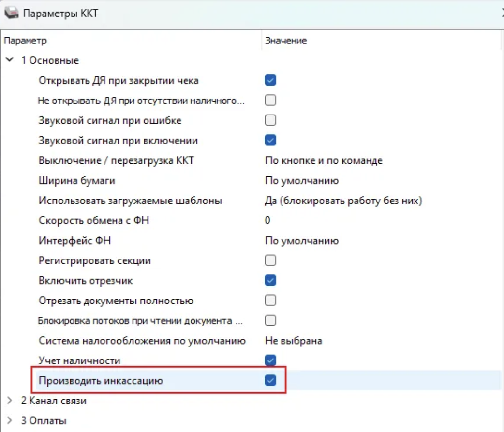The width and height of the screenshot is (504, 432).
Task: Check the "Регистрировать секции" box
Action: 270,260
